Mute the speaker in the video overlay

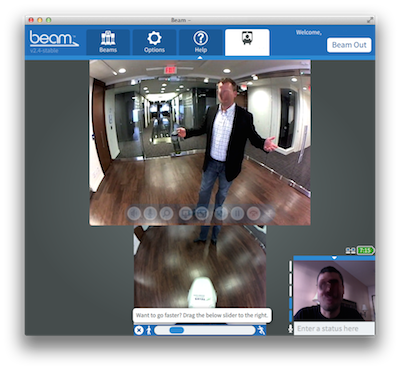pos(134,213)
